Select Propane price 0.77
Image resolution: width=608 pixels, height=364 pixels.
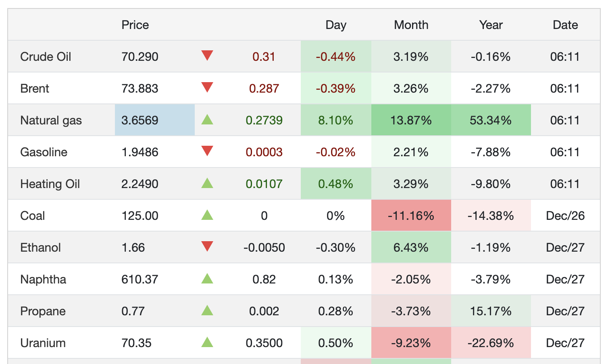pyautogui.click(x=133, y=311)
